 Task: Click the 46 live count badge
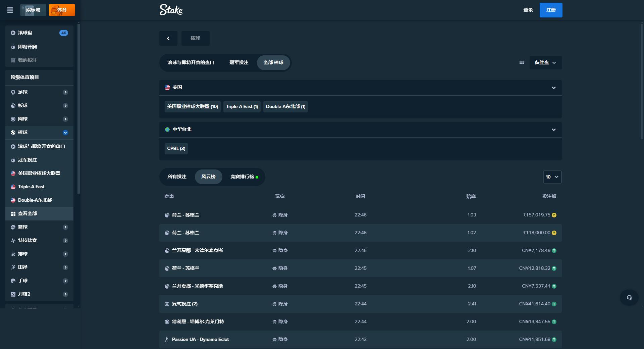click(64, 33)
